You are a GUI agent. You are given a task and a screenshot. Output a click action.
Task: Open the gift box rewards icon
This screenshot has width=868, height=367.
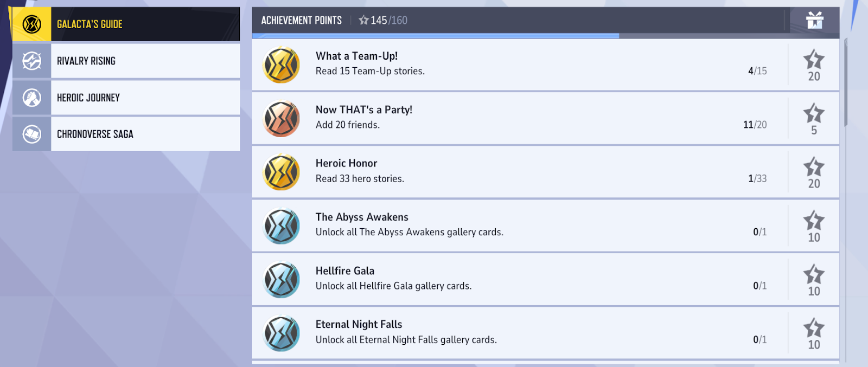click(814, 21)
